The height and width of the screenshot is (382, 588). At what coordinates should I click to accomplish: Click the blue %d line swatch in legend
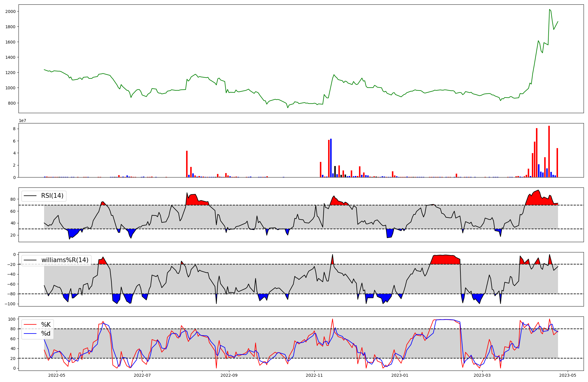point(30,334)
